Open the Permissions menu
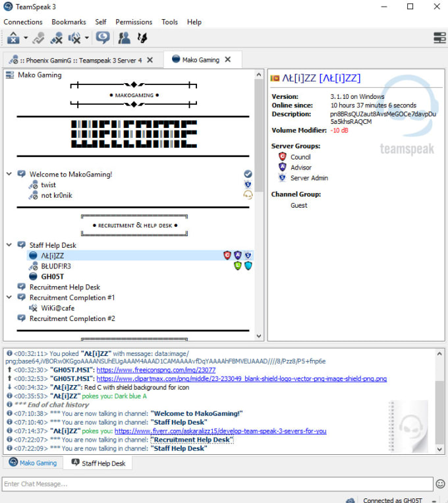The height and width of the screenshot is (503, 448). [x=134, y=22]
